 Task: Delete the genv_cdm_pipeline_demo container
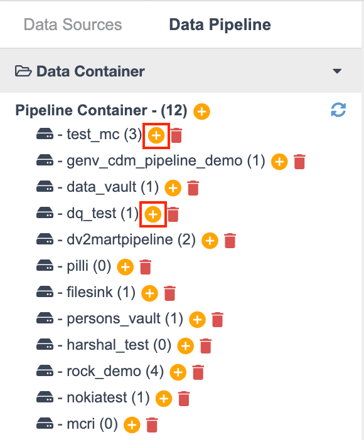pyautogui.click(x=300, y=162)
